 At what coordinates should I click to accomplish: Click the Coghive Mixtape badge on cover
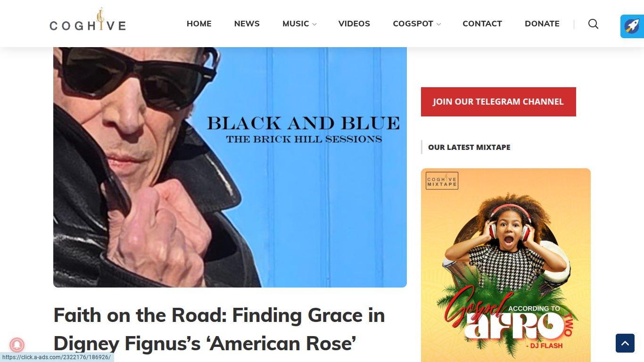pos(442,181)
